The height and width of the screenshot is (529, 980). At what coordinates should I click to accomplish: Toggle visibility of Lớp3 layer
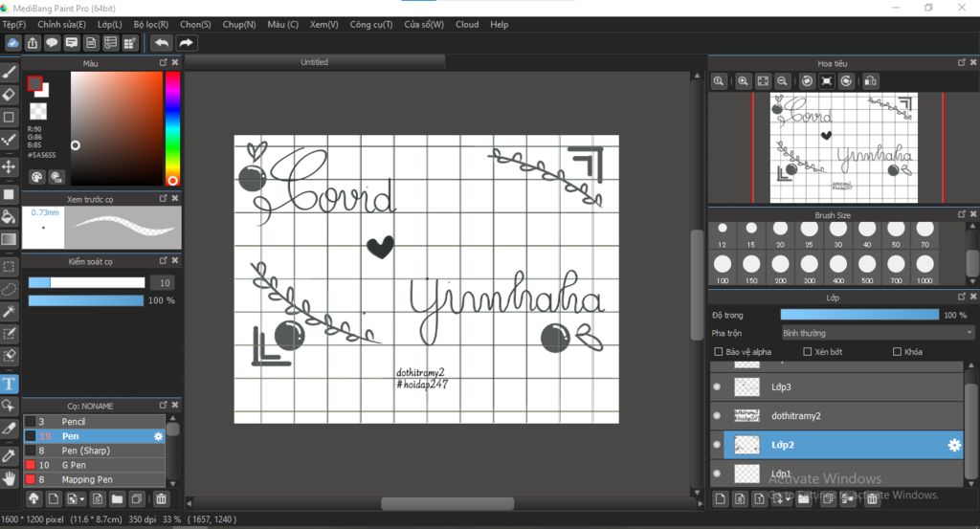[717, 386]
